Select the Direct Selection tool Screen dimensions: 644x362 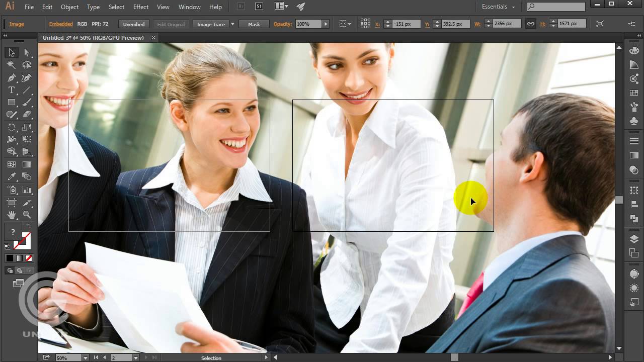pos(27,53)
